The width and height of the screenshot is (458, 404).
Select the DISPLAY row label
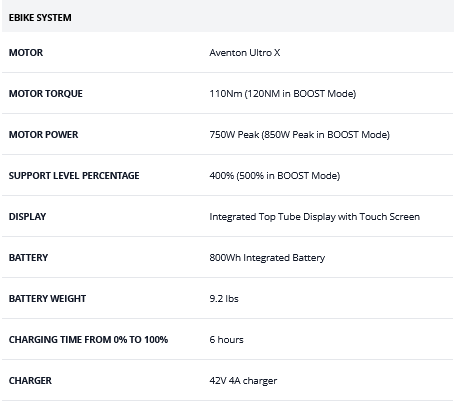[x=27, y=217]
